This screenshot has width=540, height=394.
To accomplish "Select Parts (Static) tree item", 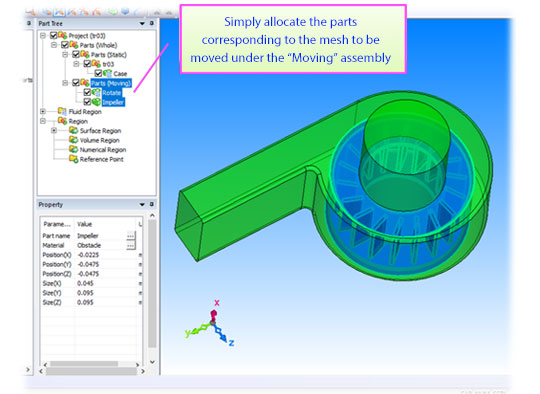I will click(109, 55).
